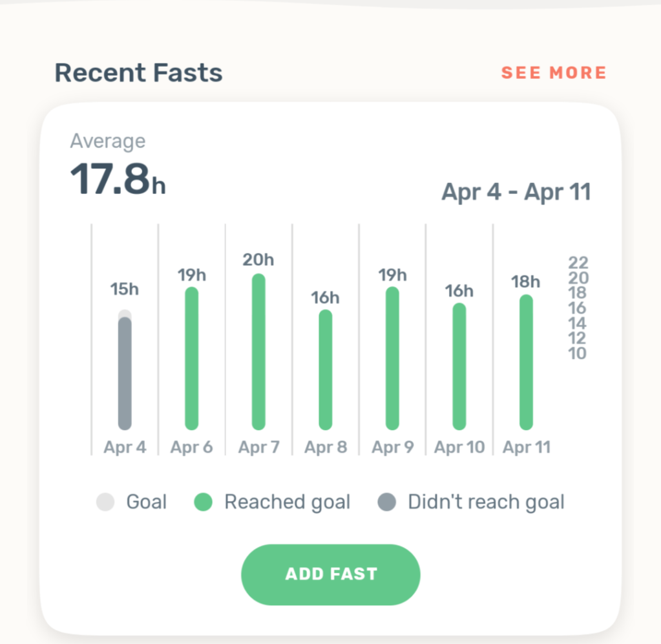Select the gray Apr 4 fast bar
The image size is (661, 644).
pyautogui.click(x=125, y=373)
